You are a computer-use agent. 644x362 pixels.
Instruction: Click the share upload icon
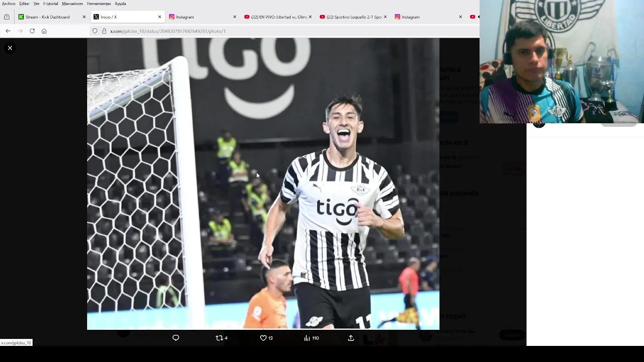click(351, 338)
